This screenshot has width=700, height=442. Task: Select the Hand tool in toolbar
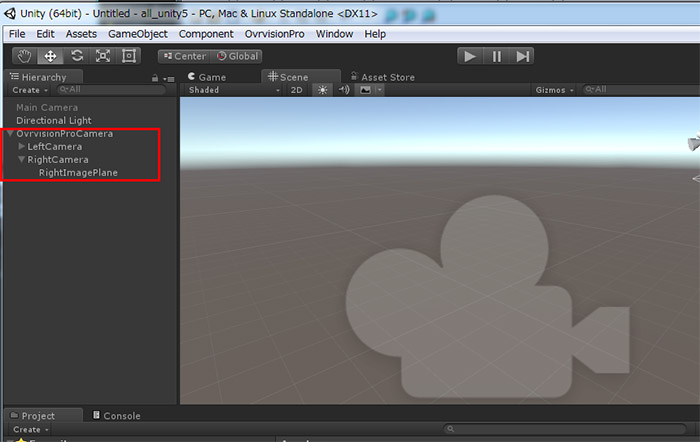tap(25, 56)
